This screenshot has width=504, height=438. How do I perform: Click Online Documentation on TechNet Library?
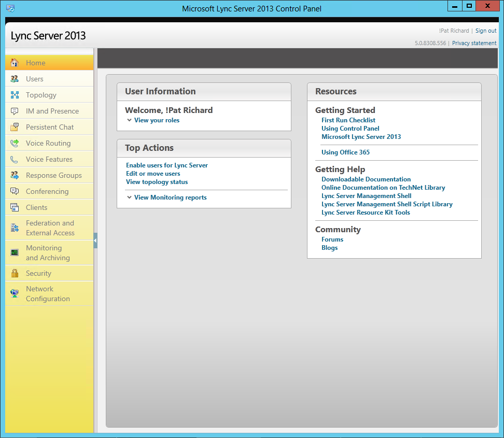point(383,188)
